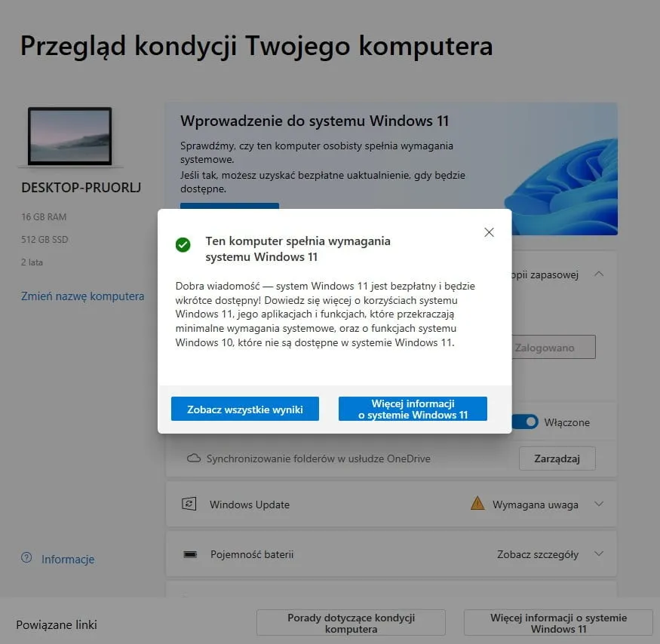
Task: Click Zmień nazwę komputera link
Action: click(82, 296)
